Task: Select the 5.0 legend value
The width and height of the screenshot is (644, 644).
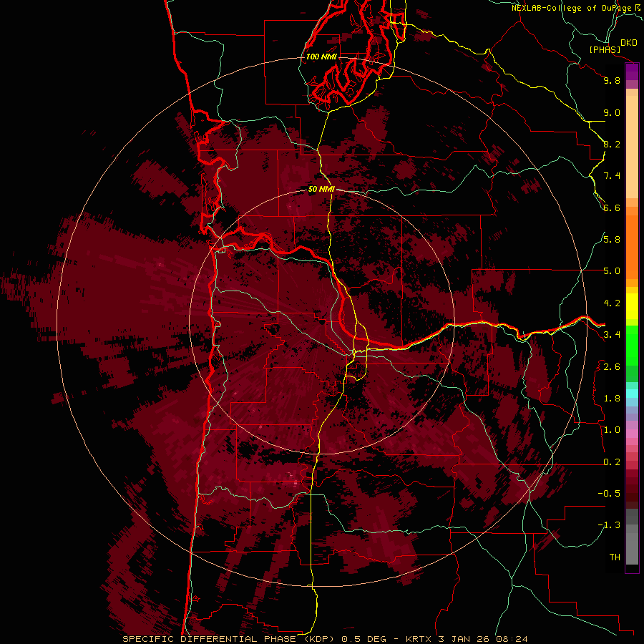Action: (x=612, y=271)
